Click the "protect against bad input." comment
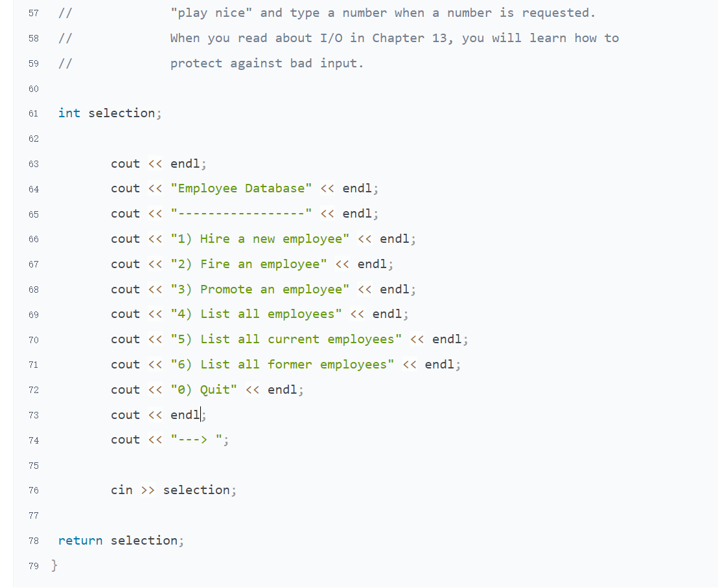 coord(267,63)
